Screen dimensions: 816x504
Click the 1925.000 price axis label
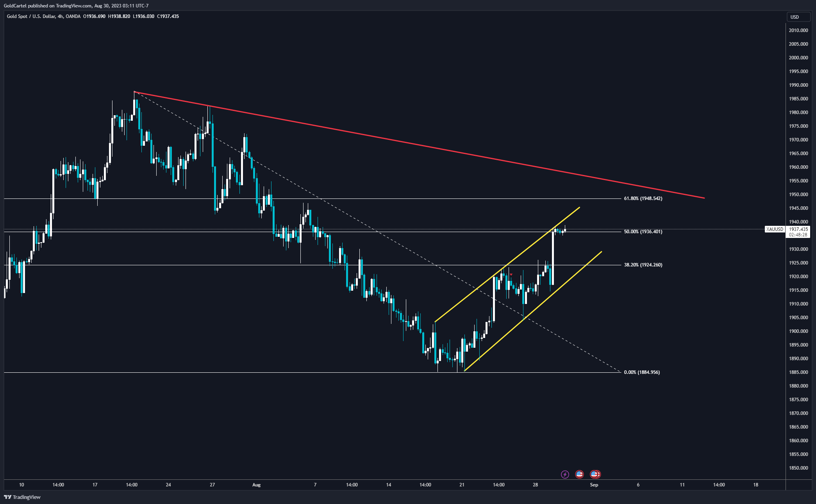pos(798,263)
